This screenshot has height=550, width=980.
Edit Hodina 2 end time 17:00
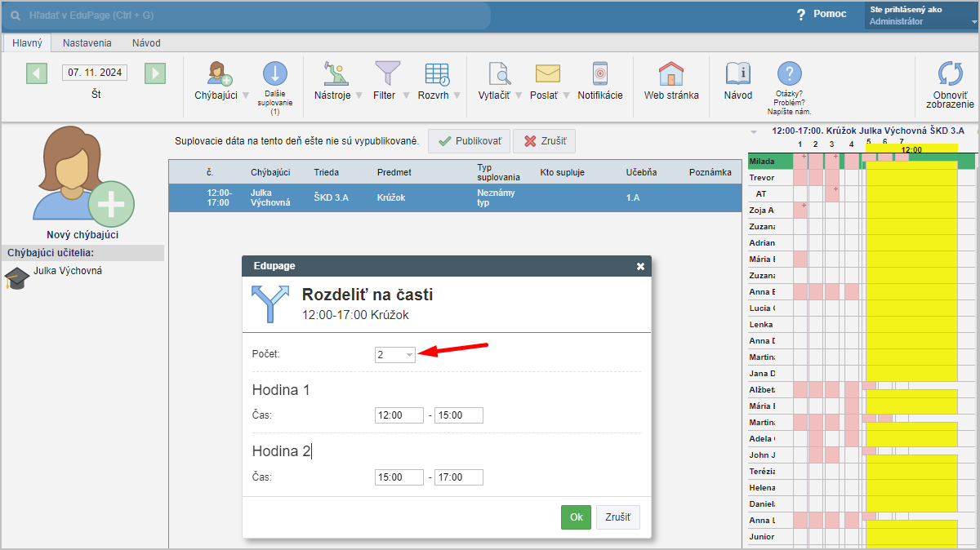point(459,477)
